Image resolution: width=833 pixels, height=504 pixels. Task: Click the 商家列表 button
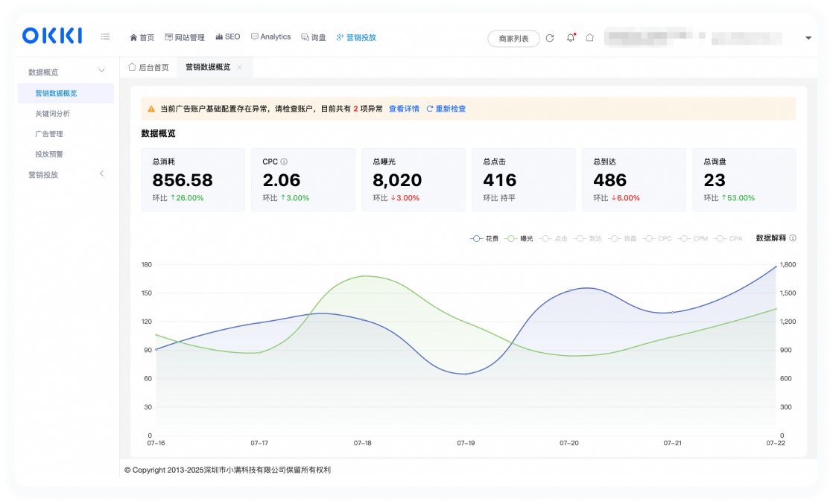click(513, 38)
